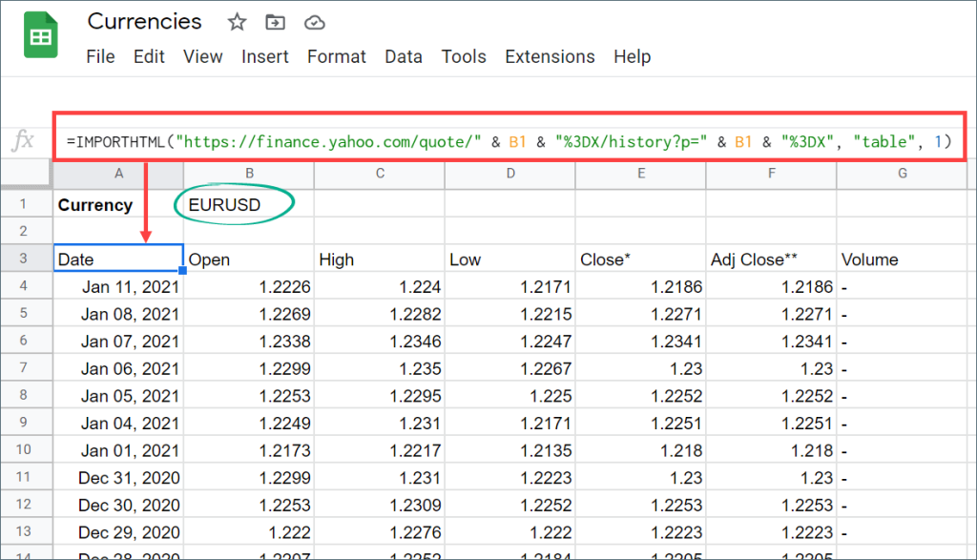The height and width of the screenshot is (560, 977).
Task: Open the Format menu
Action: coord(337,56)
